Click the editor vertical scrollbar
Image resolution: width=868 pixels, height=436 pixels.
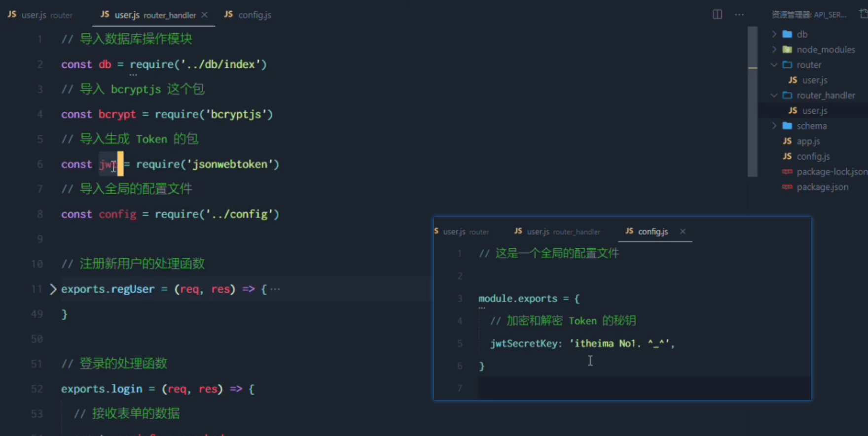click(x=753, y=101)
